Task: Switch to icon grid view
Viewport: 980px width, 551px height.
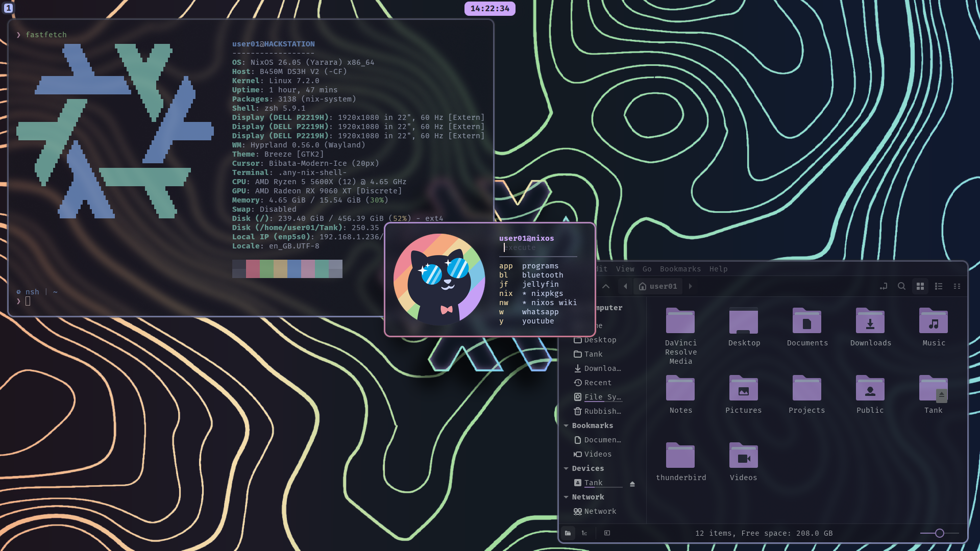Action: (x=920, y=286)
